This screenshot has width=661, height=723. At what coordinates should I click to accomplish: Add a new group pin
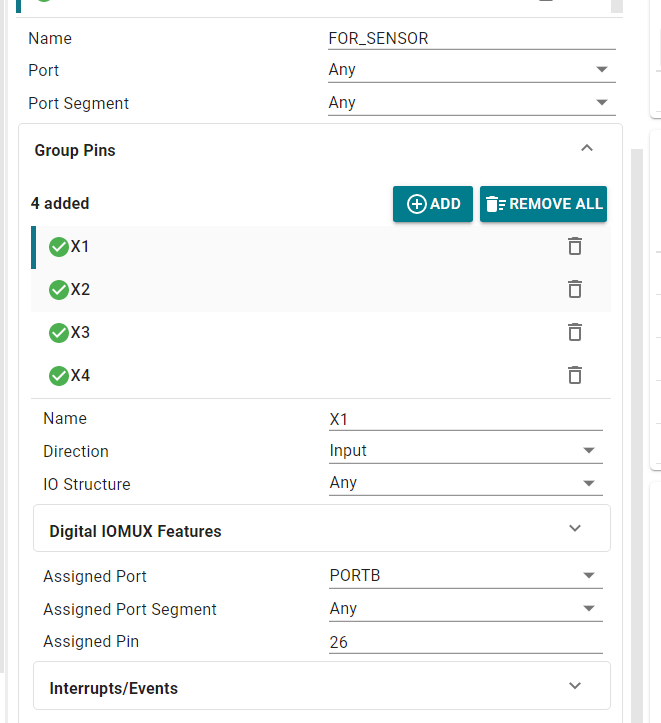[433, 204]
